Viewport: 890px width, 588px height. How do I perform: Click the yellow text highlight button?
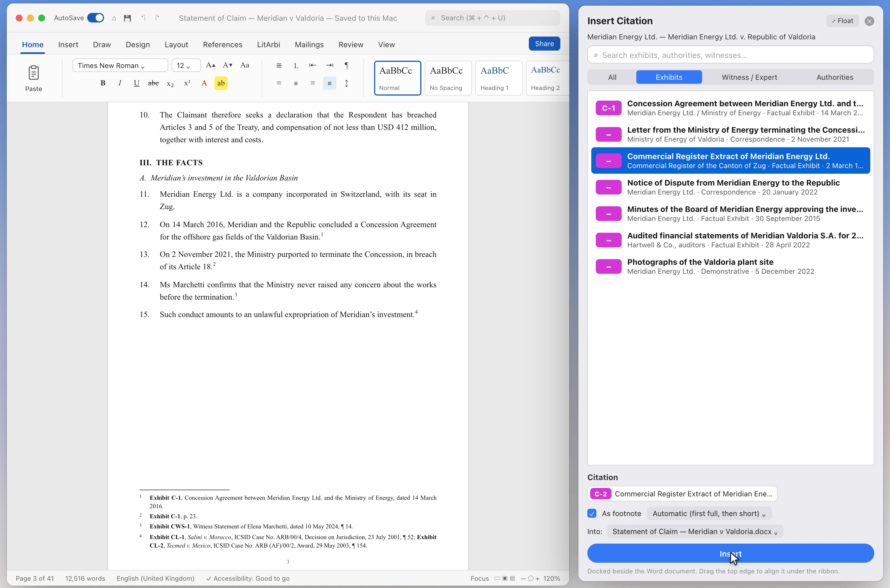pyautogui.click(x=221, y=83)
